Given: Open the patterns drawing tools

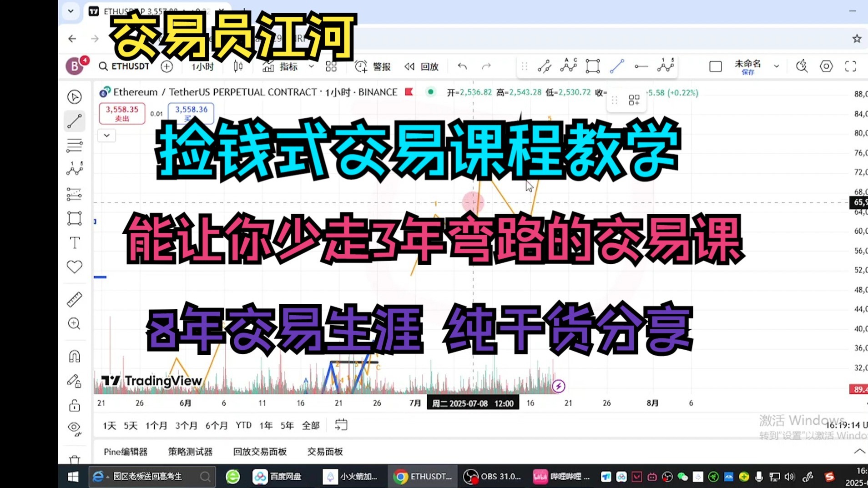Looking at the screenshot, I should 75,169.
